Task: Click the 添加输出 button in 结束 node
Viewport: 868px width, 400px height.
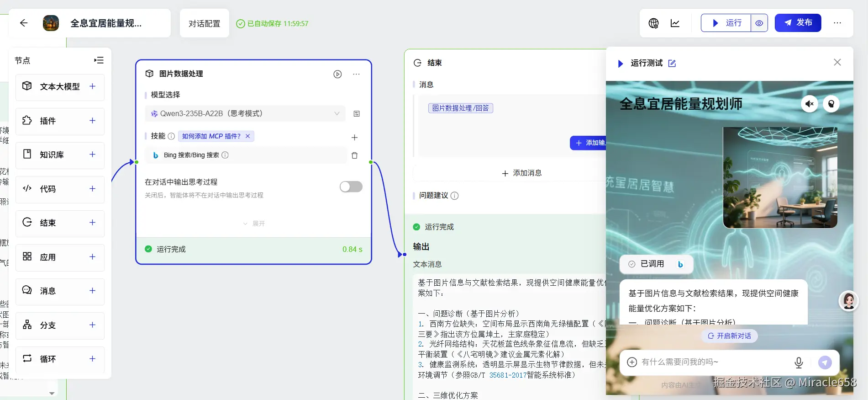Action: point(588,143)
